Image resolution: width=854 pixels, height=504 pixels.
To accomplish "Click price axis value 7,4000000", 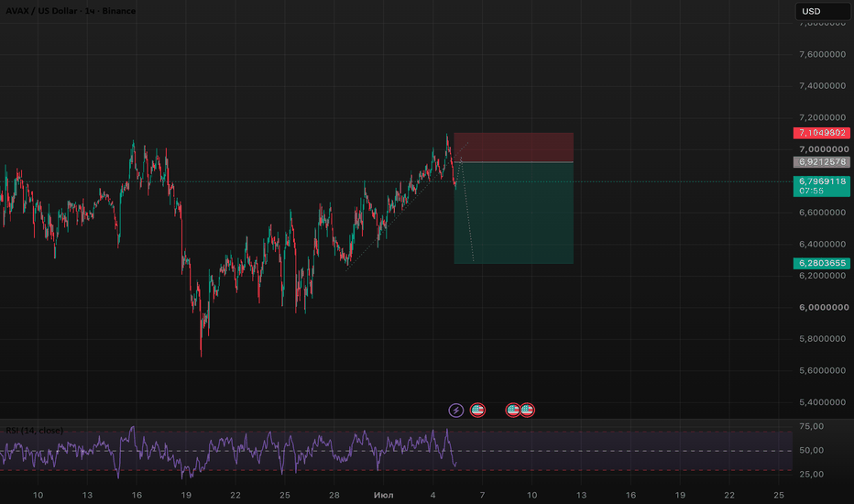I will (823, 85).
